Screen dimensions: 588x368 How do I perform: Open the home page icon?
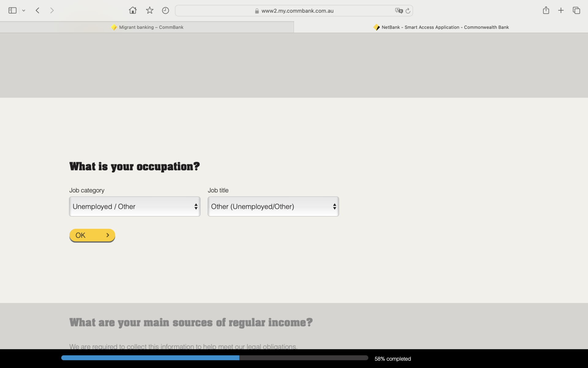133,10
